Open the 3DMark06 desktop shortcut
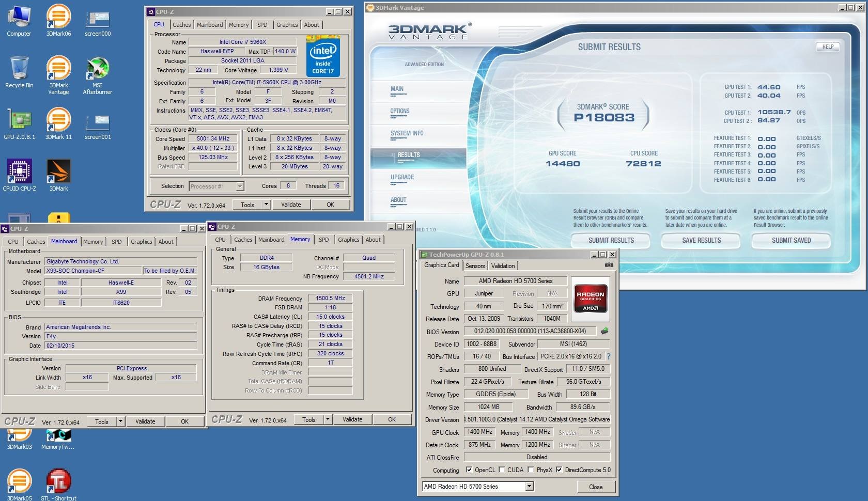Image resolution: width=868 pixels, height=501 pixels. pyautogui.click(x=58, y=21)
